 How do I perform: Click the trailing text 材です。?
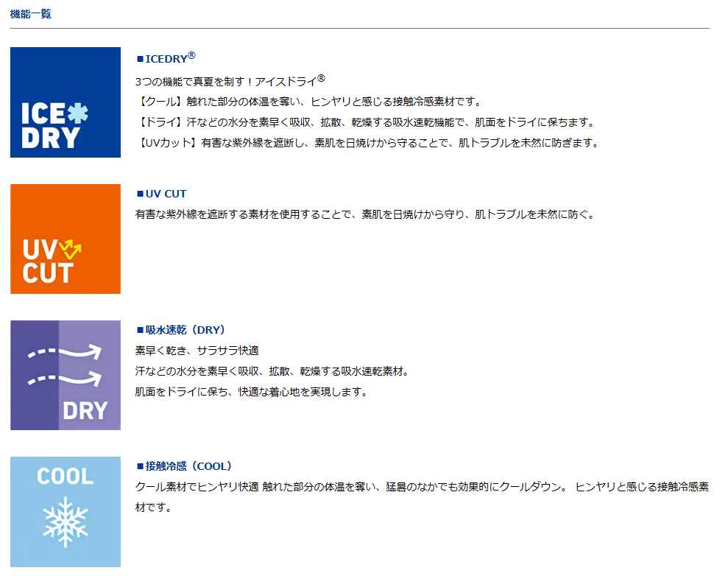click(154, 507)
